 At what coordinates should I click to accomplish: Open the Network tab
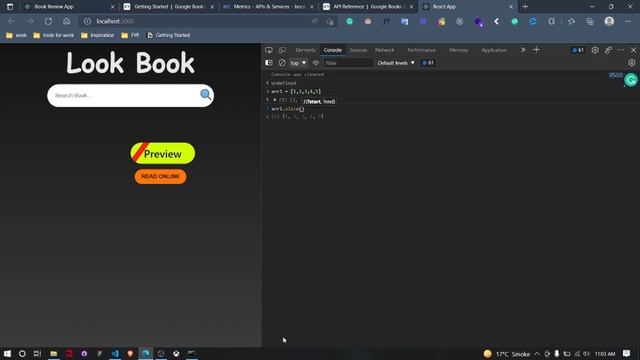[x=384, y=50]
